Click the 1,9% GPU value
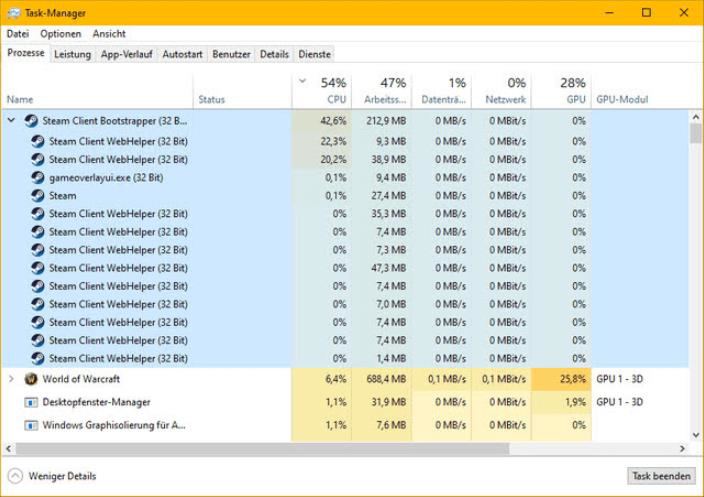This screenshot has height=497, width=704. (x=576, y=402)
